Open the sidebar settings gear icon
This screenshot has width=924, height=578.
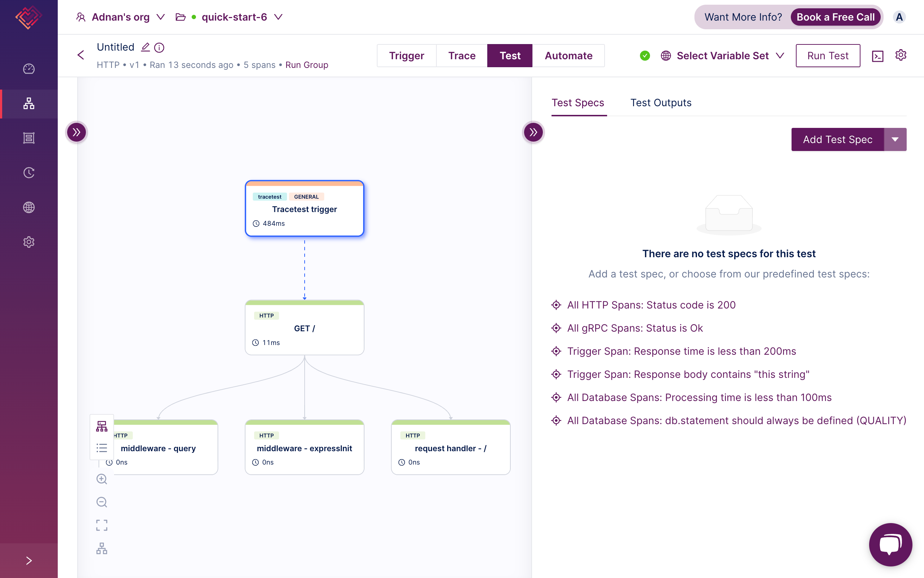pos(29,242)
